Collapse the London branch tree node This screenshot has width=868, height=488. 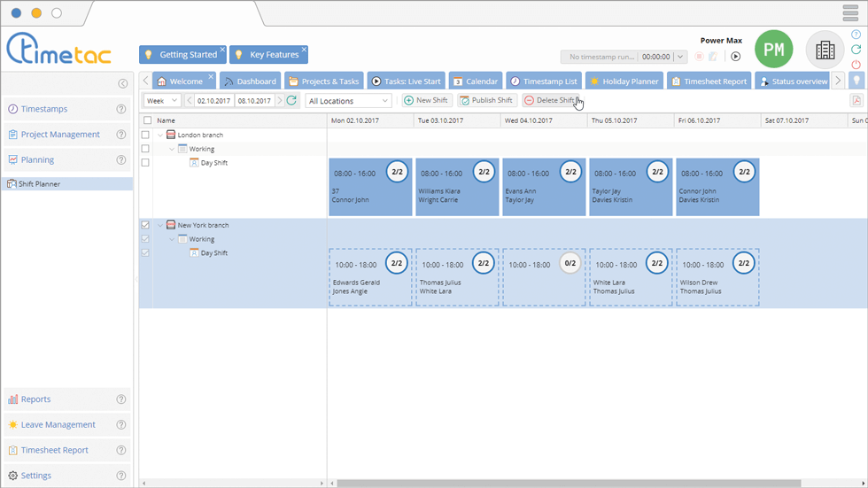[161, 136]
